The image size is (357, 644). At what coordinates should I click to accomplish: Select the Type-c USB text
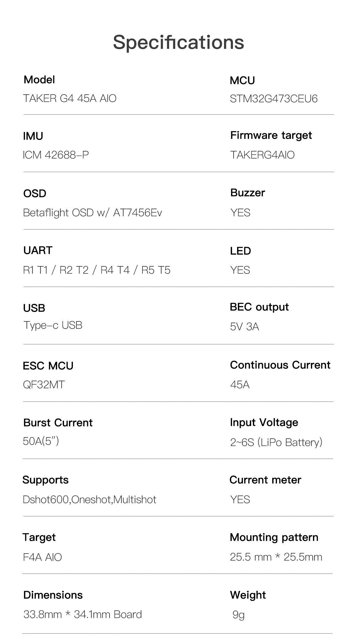coord(53,325)
